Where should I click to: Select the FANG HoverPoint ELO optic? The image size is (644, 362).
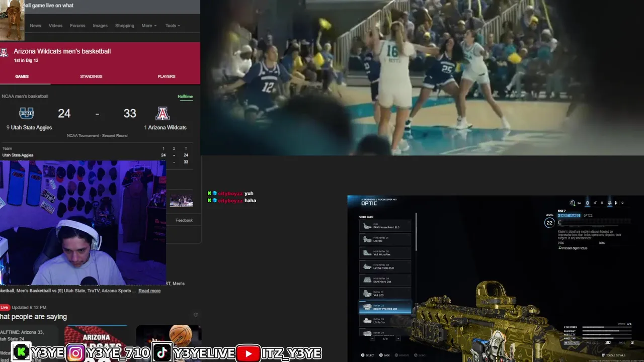385,226
